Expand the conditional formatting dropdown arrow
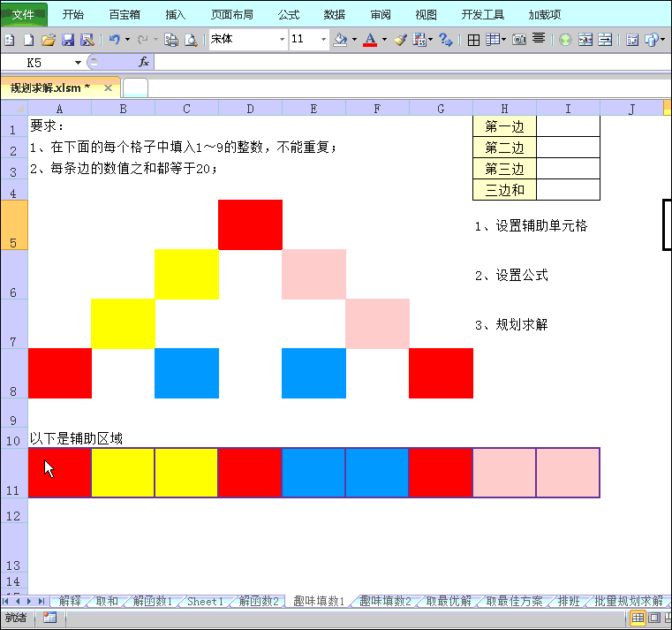Image resolution: width=672 pixels, height=630 pixels. pos(430,40)
